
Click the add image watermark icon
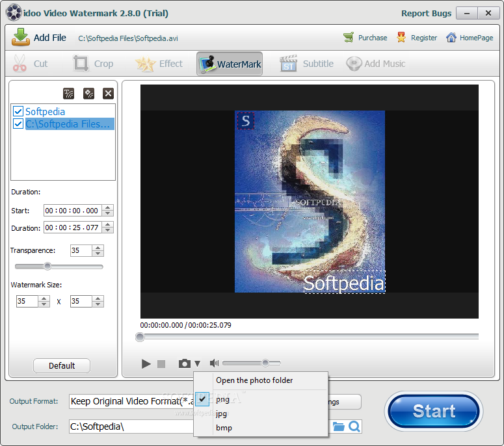[88, 94]
